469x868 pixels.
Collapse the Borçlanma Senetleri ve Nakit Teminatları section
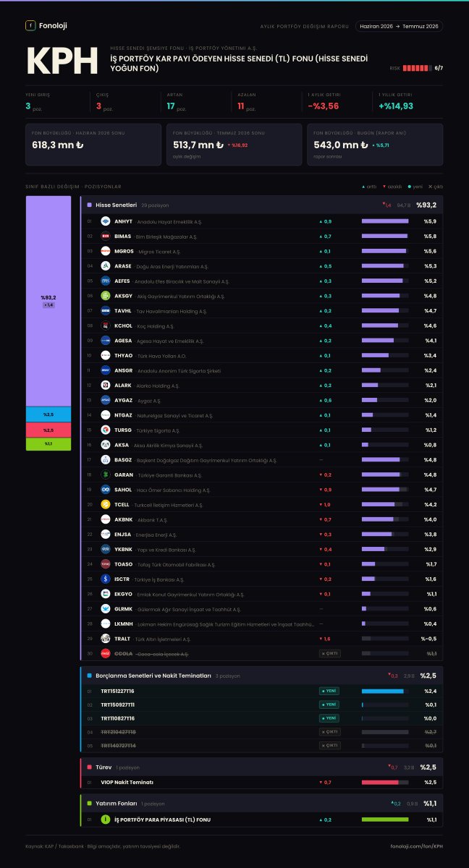coord(262,676)
